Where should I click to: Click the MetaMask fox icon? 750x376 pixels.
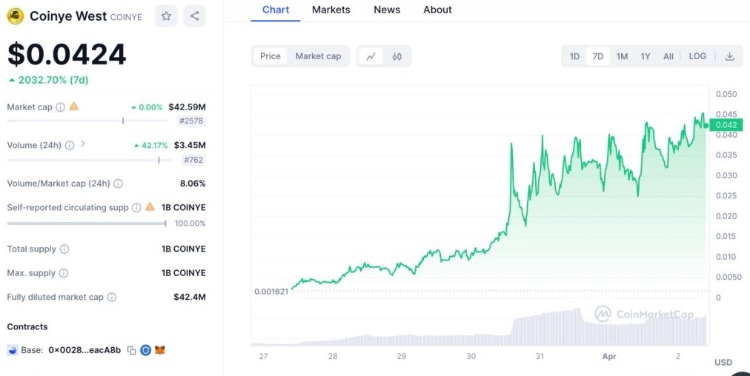(160, 350)
